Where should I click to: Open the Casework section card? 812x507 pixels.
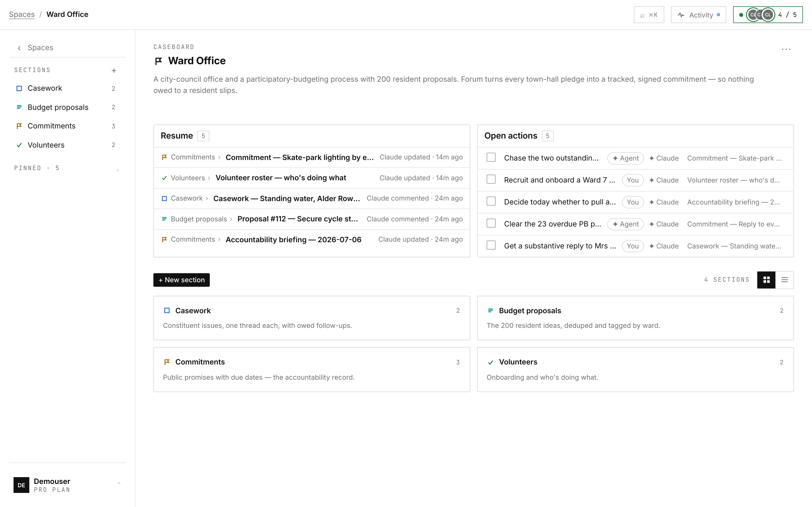pos(312,318)
